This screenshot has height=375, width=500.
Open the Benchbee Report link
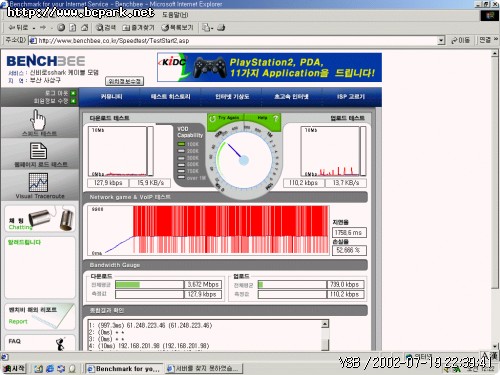(x=18, y=322)
